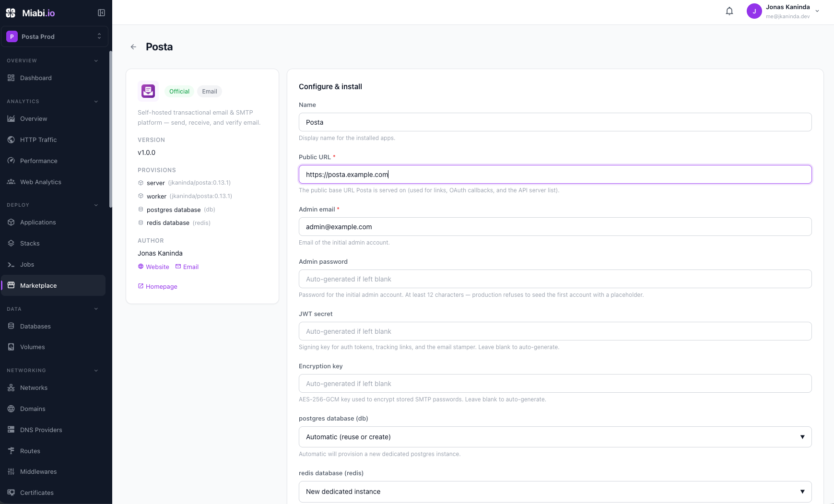Click the Stacks layers icon

[11, 243]
